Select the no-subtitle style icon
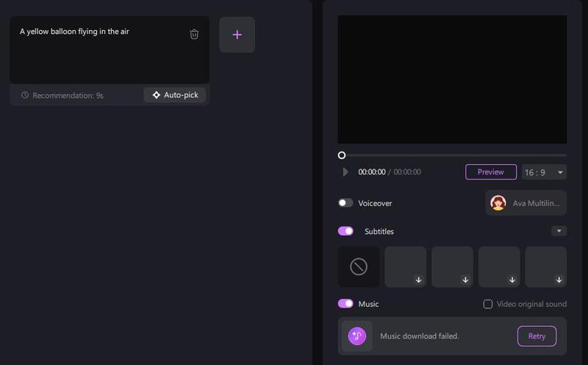The height and width of the screenshot is (365, 588). [359, 266]
